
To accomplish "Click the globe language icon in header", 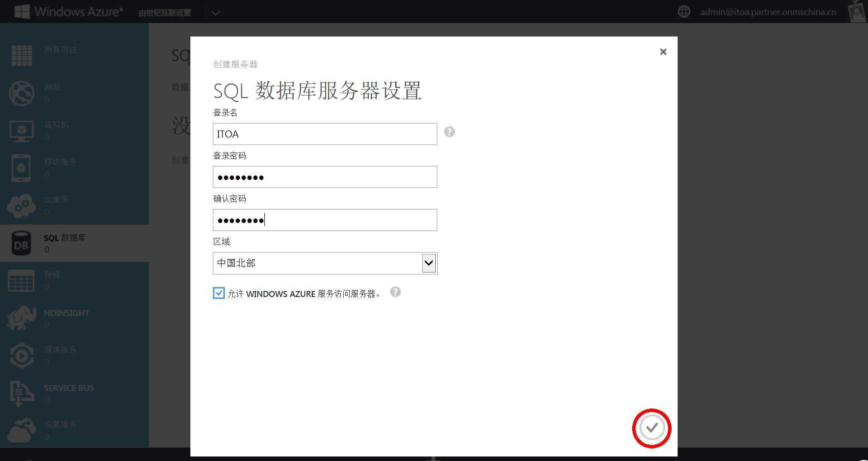I will (684, 11).
